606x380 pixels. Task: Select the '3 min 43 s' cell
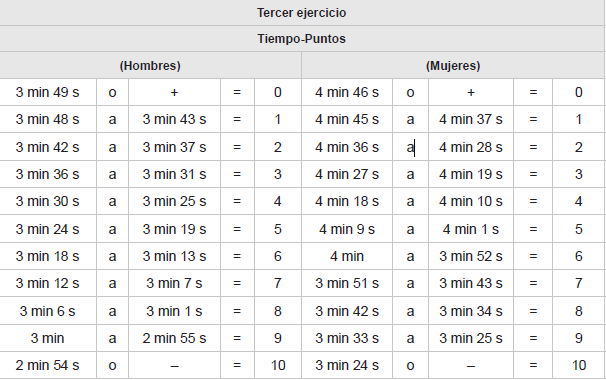tap(174, 119)
